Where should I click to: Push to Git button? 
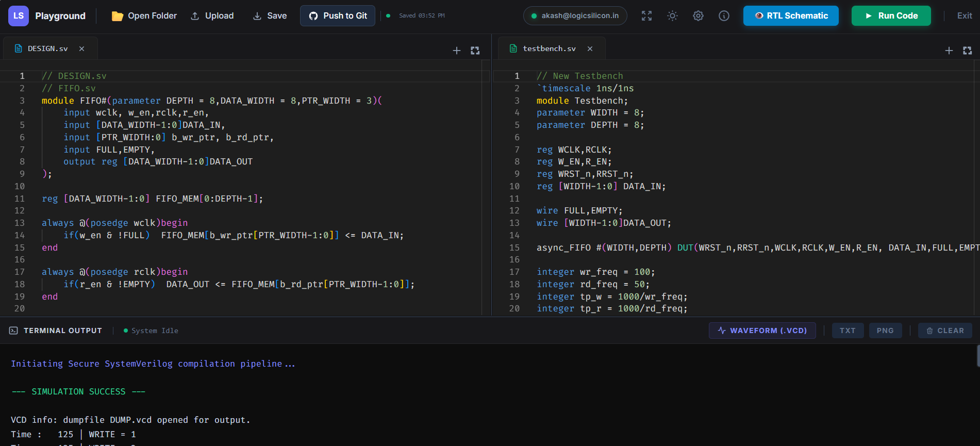[x=338, y=16]
